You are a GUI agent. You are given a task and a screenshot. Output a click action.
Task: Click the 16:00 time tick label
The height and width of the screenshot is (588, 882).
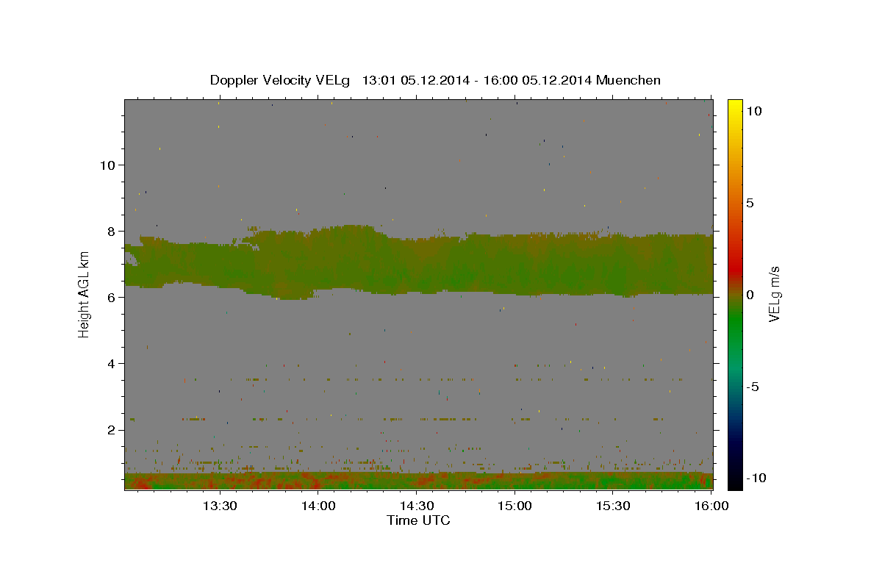pyautogui.click(x=711, y=506)
